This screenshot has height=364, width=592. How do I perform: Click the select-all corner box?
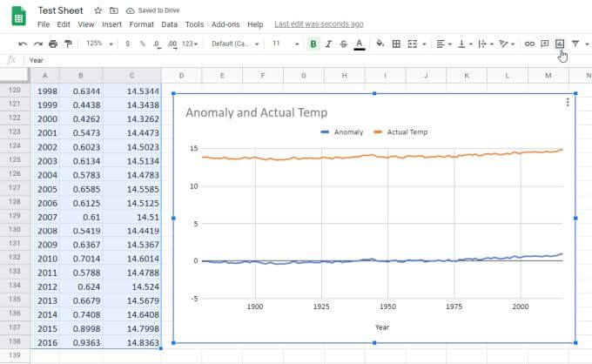(15, 76)
